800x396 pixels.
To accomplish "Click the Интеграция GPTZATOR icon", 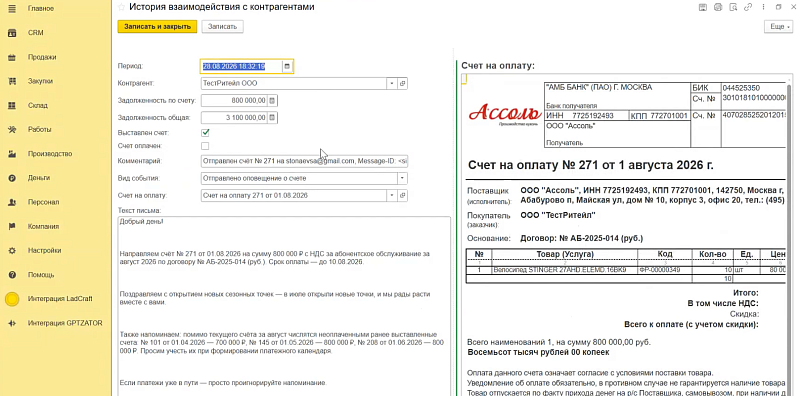I will (12, 323).
